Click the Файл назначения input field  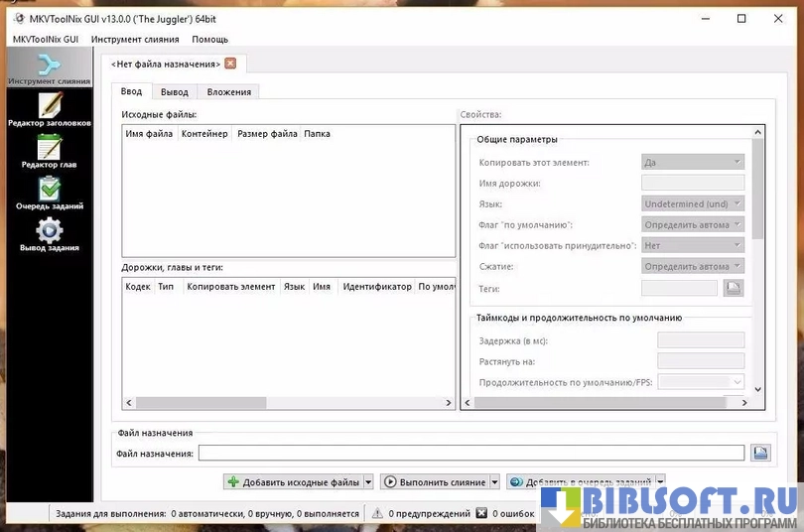click(x=470, y=454)
